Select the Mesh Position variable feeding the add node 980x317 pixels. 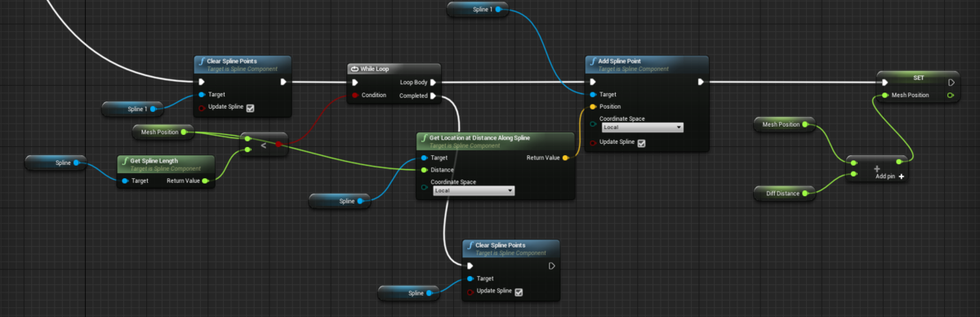point(785,124)
